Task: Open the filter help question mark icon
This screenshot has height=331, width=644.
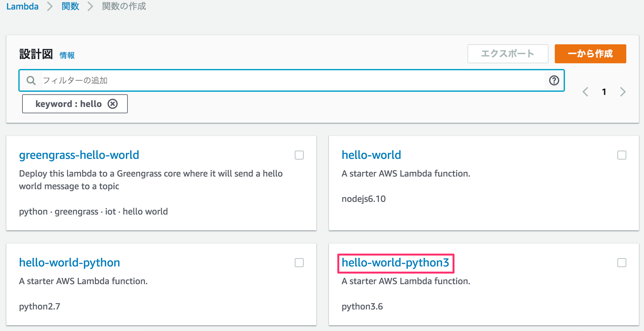Action: click(554, 80)
